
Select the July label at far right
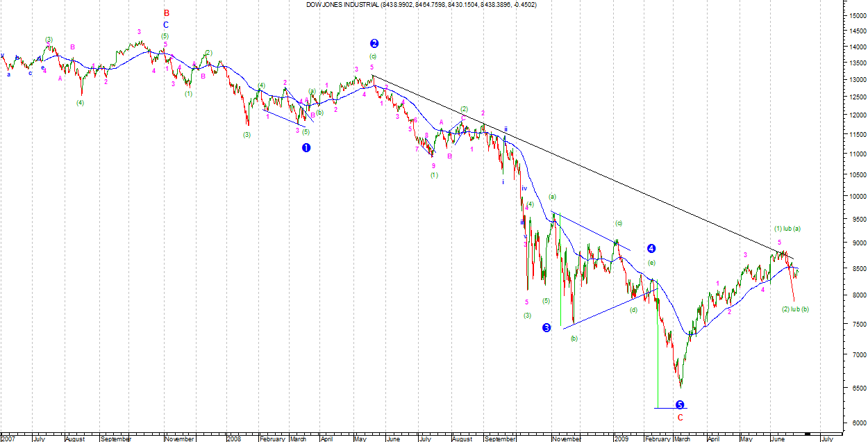coord(827,439)
